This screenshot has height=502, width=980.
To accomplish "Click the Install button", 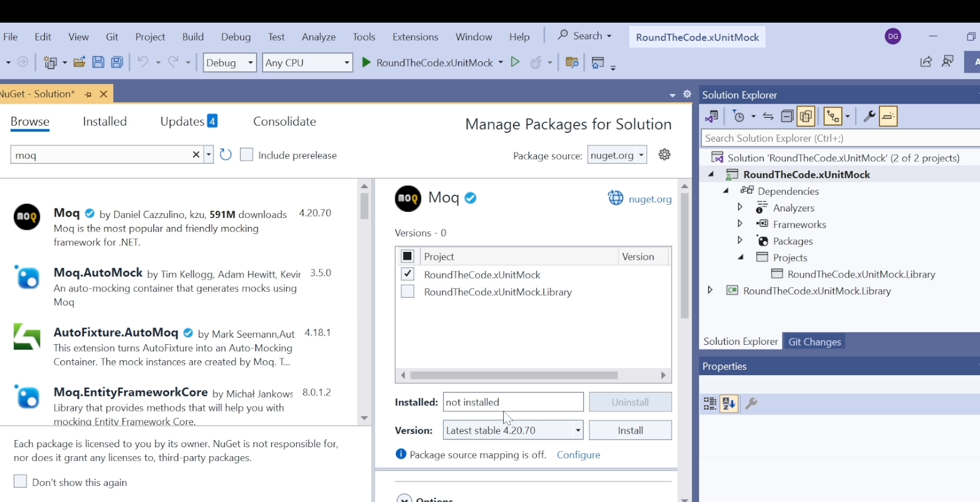I will (x=631, y=430).
